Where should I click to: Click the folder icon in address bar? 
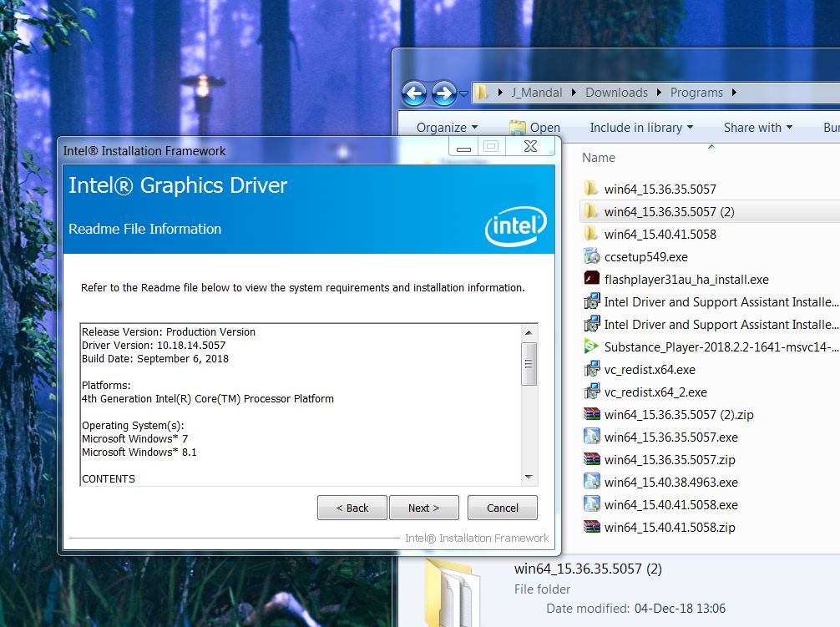(x=482, y=93)
